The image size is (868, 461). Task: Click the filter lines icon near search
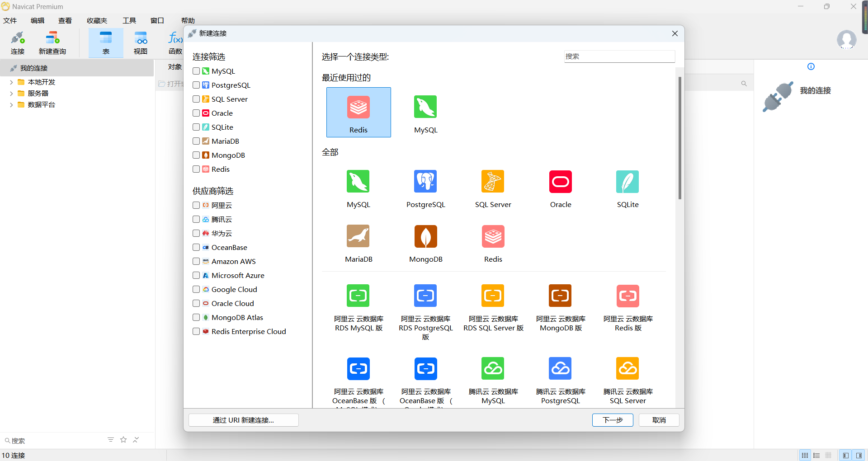click(x=111, y=440)
